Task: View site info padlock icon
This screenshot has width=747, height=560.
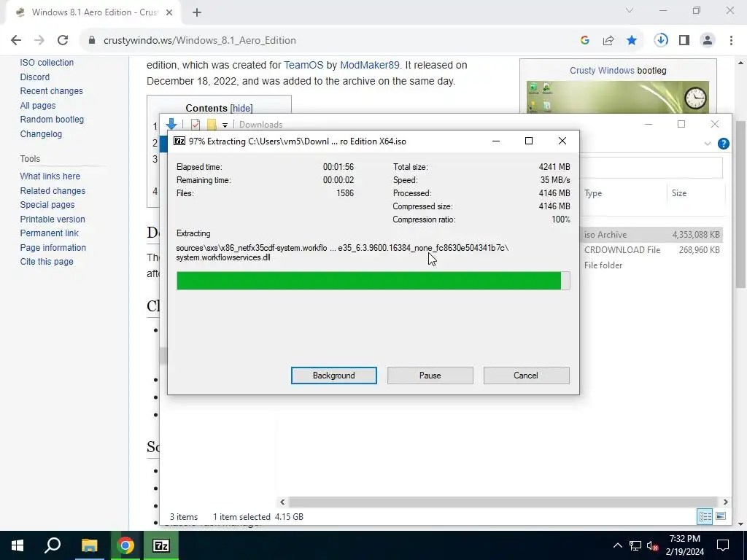Action: pyautogui.click(x=92, y=41)
